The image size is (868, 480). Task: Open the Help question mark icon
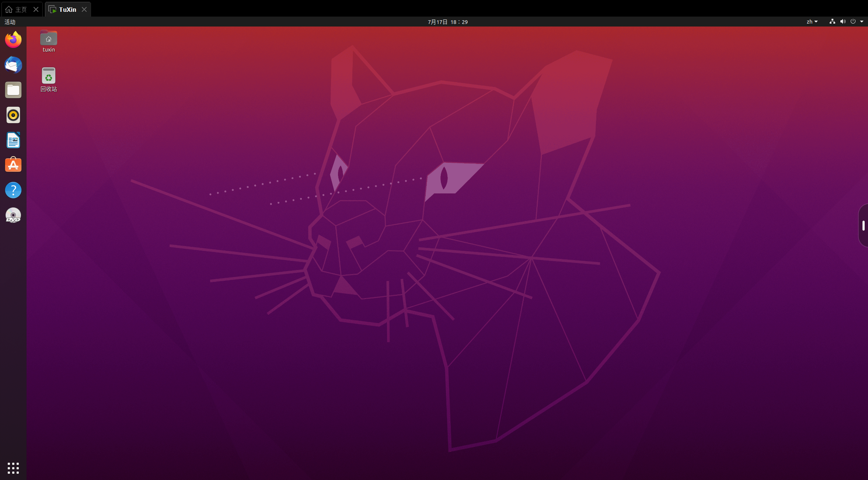[13, 190]
